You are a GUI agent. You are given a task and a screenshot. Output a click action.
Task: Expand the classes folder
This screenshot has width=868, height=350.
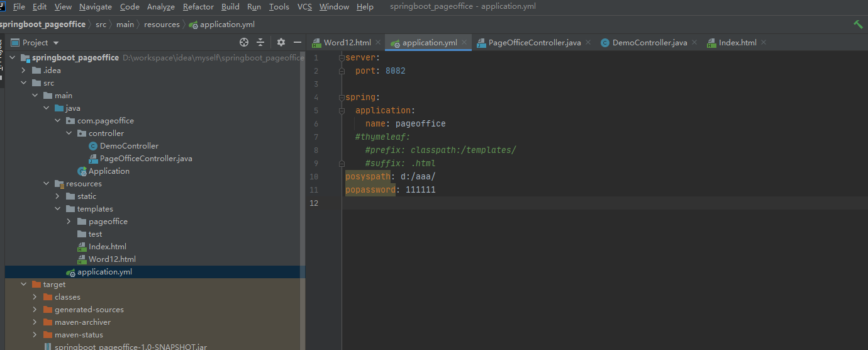pos(35,297)
